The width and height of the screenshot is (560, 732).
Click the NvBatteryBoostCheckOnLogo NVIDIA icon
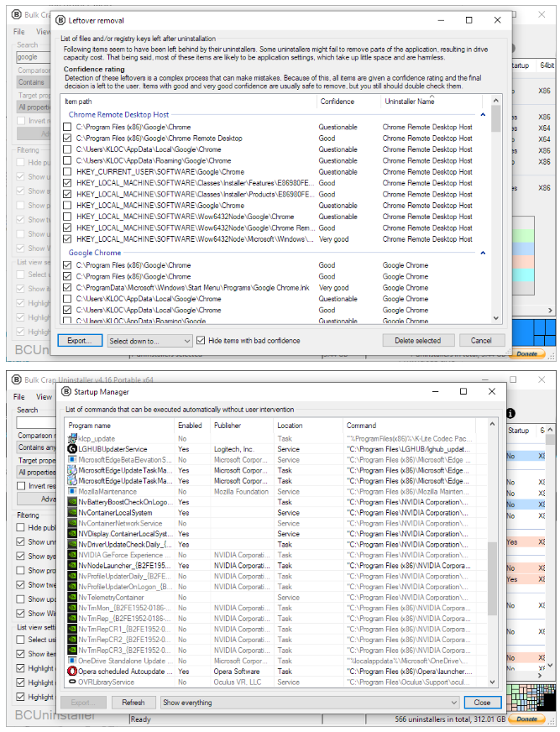72,502
